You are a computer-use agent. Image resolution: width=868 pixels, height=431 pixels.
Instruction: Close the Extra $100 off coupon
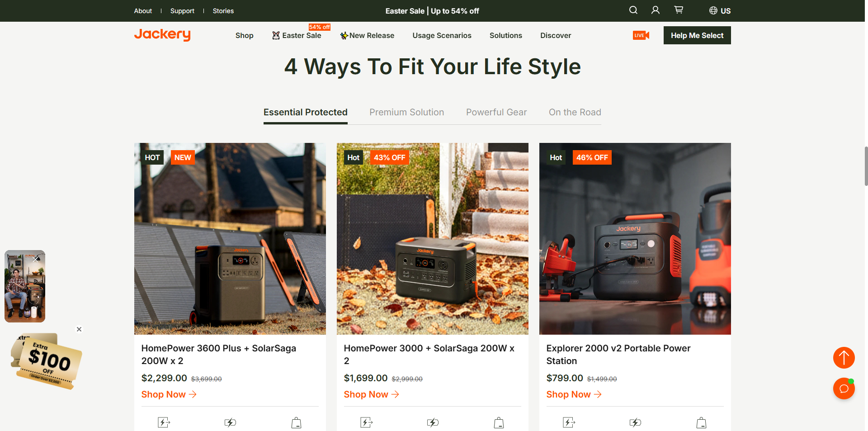pyautogui.click(x=79, y=329)
